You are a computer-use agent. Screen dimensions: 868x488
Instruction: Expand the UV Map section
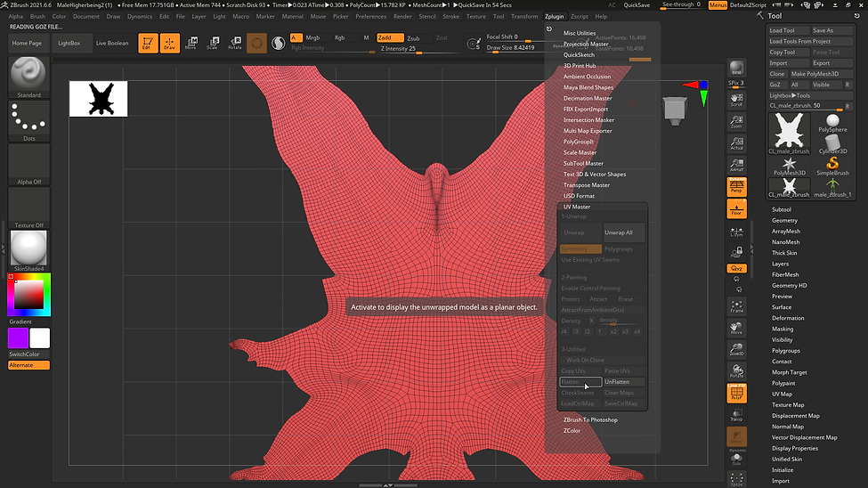click(782, 394)
